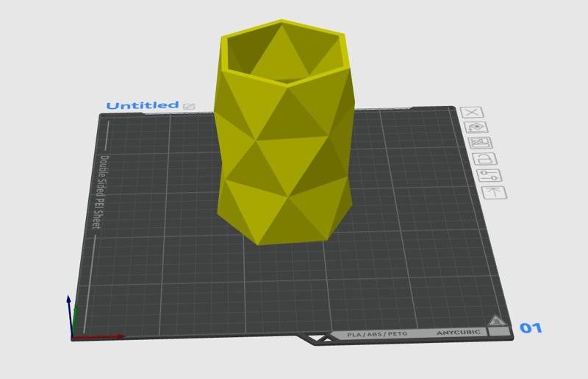588x379 pixels.
Task: Edit plate name via icon next to Untitled
Action: [189, 106]
